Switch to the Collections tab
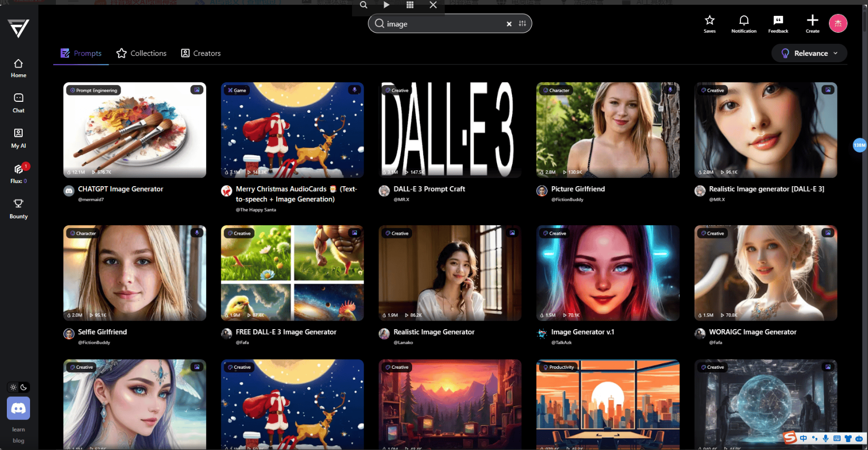 141,53
